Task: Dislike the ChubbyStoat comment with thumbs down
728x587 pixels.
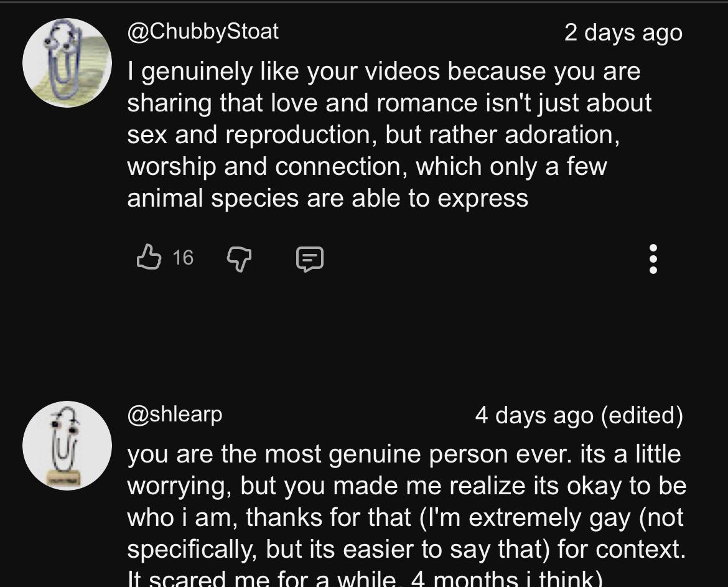Action: [240, 258]
